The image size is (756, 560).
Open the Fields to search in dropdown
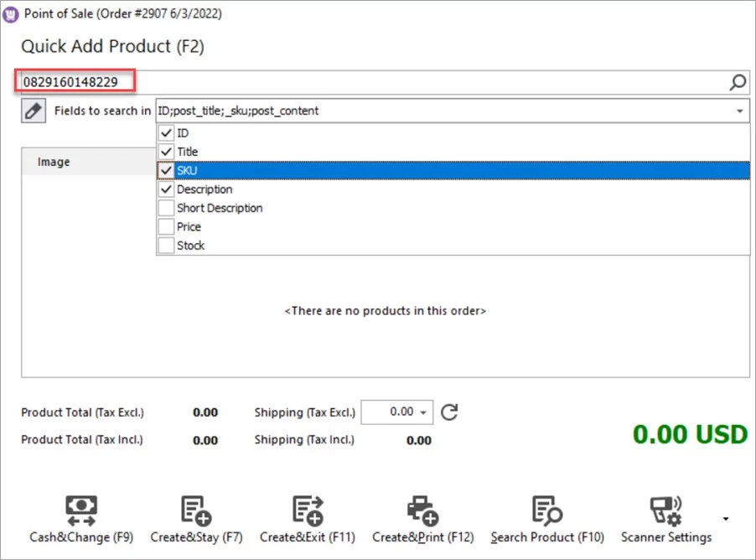tap(738, 110)
